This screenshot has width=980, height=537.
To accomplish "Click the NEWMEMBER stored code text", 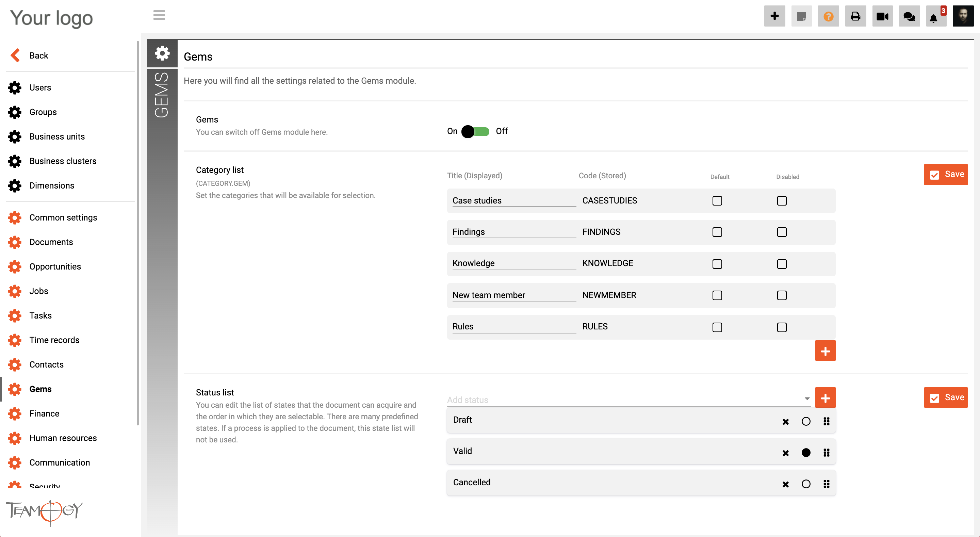I will tap(609, 295).
